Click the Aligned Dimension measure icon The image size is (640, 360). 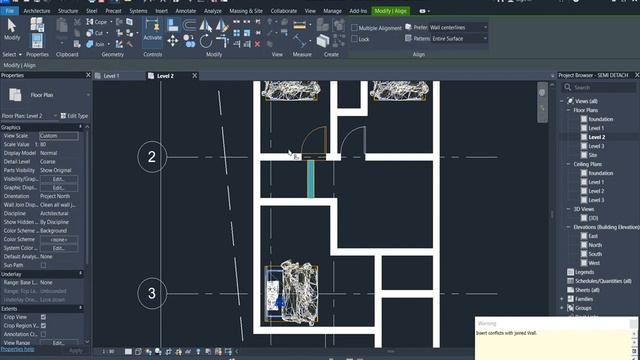[x=300, y=41]
